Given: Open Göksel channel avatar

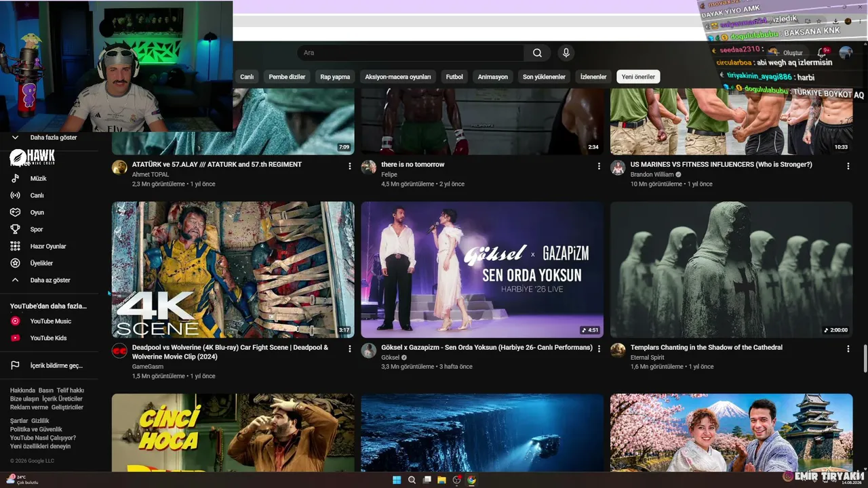Looking at the screenshot, I should pos(368,350).
